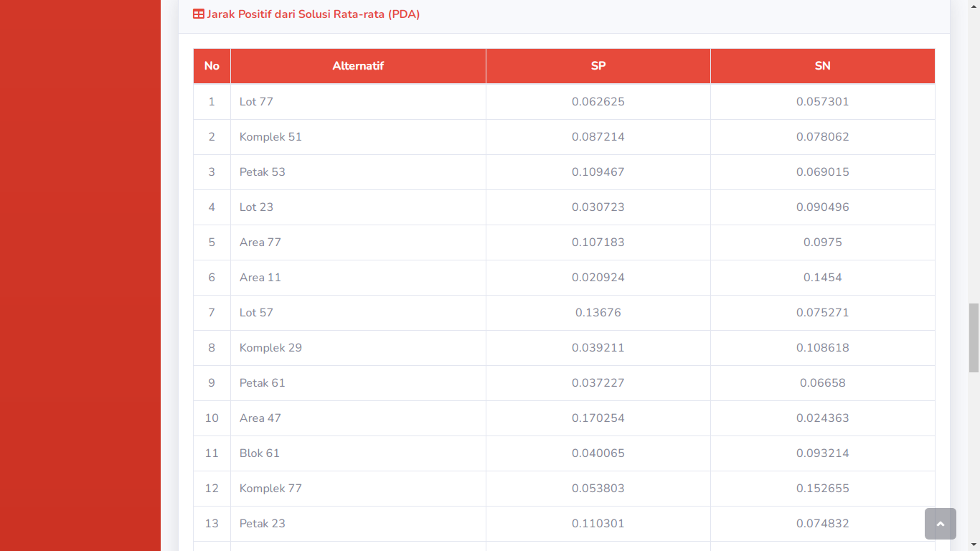The height and width of the screenshot is (551, 980).
Task: Click SN value 0.090496
Action: pyautogui.click(x=823, y=207)
